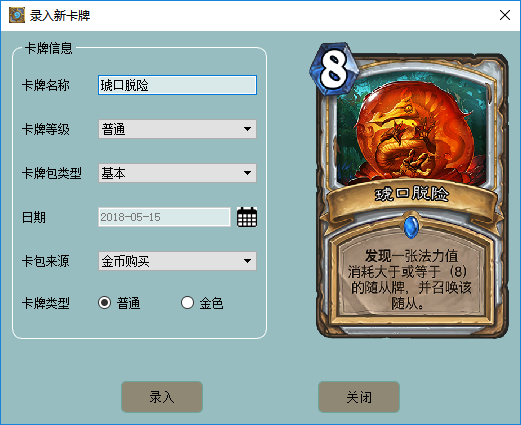This screenshot has width=521, height=425.
Task: Select the 普通 card type radio button
Action: tap(104, 303)
